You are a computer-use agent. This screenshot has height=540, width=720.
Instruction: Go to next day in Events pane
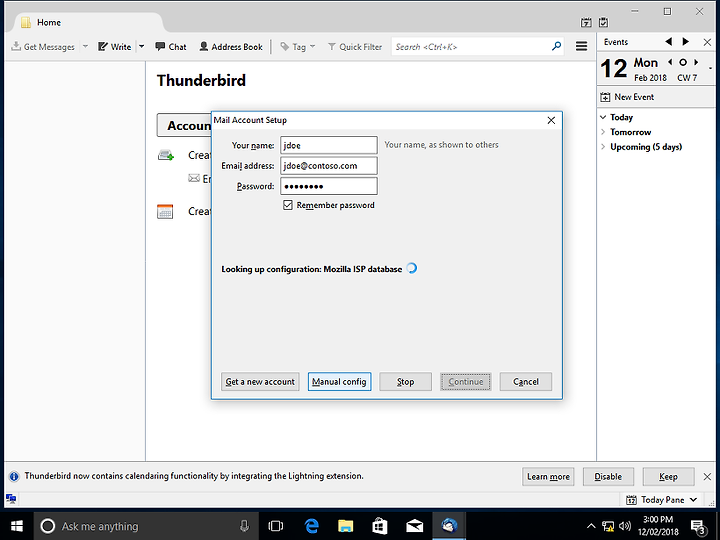[x=686, y=42]
